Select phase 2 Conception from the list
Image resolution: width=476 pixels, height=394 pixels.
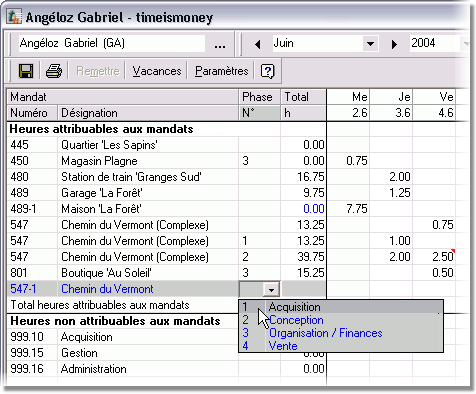[341, 320]
